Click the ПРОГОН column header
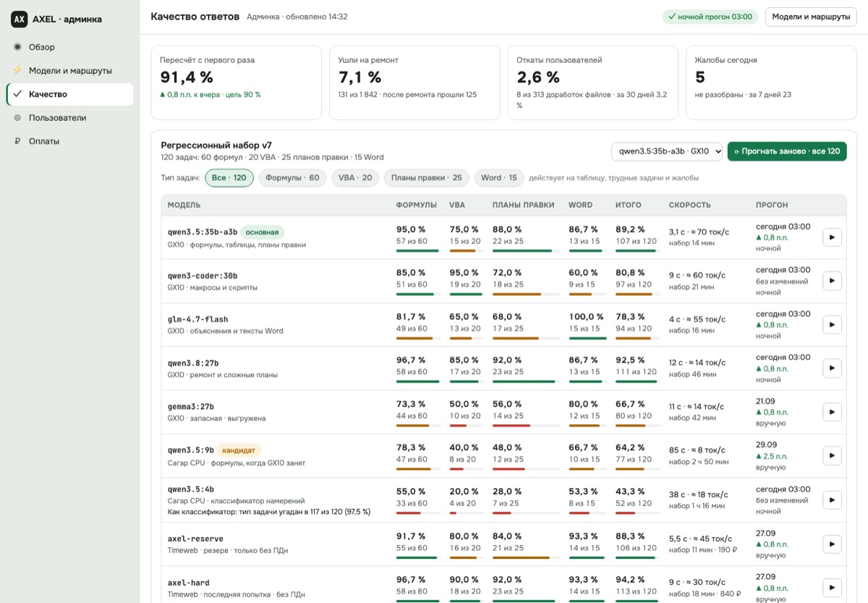The height and width of the screenshot is (603, 868). click(x=772, y=205)
